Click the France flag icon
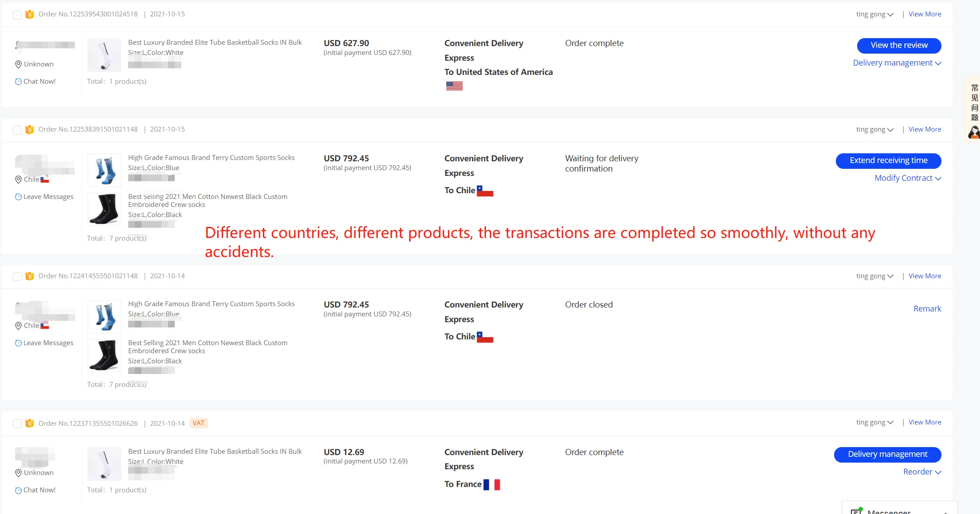Image resolution: width=980 pixels, height=514 pixels. coord(491,485)
